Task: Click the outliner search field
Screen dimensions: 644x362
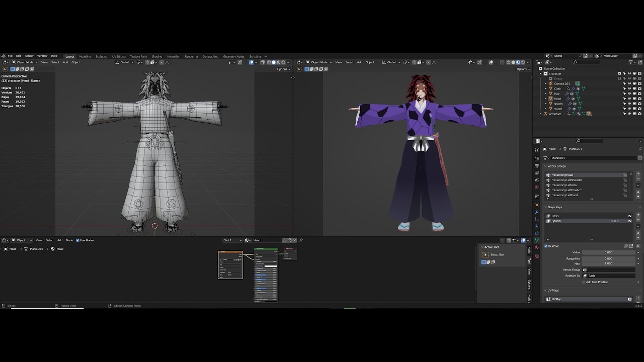Action: [586, 62]
